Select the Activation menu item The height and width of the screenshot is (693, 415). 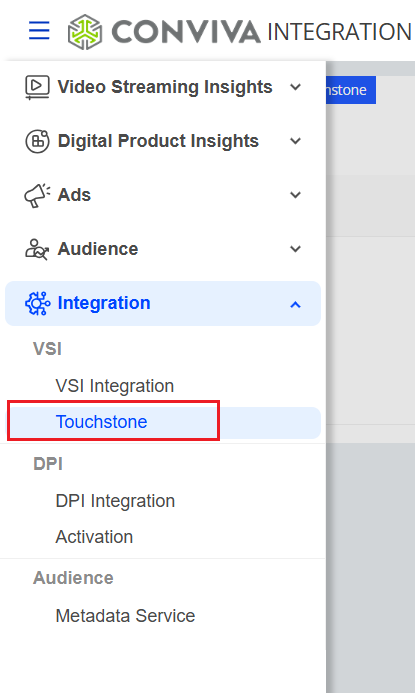[x=94, y=537]
